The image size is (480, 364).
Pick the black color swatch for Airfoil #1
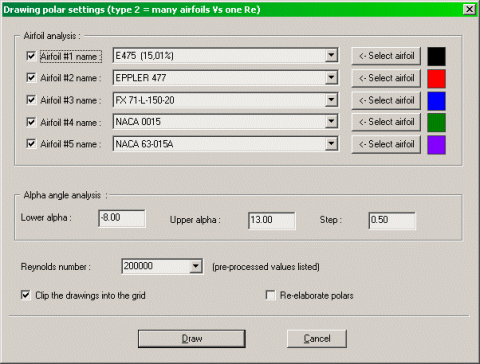click(x=436, y=56)
